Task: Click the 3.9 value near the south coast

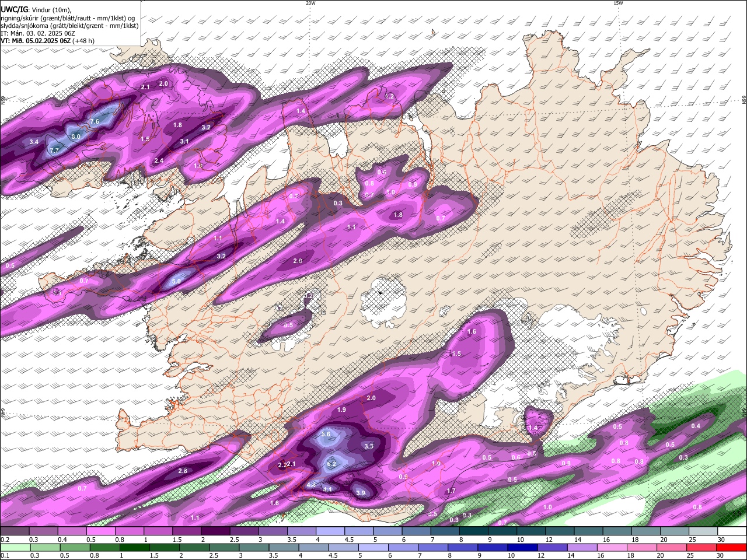Action: [x=361, y=494]
